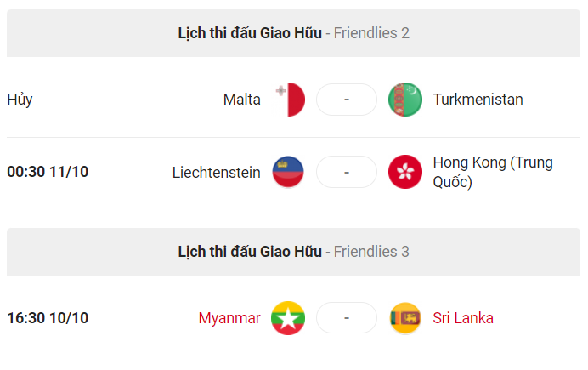
Task: Click the Myanmar flag icon
Action: pos(288,318)
